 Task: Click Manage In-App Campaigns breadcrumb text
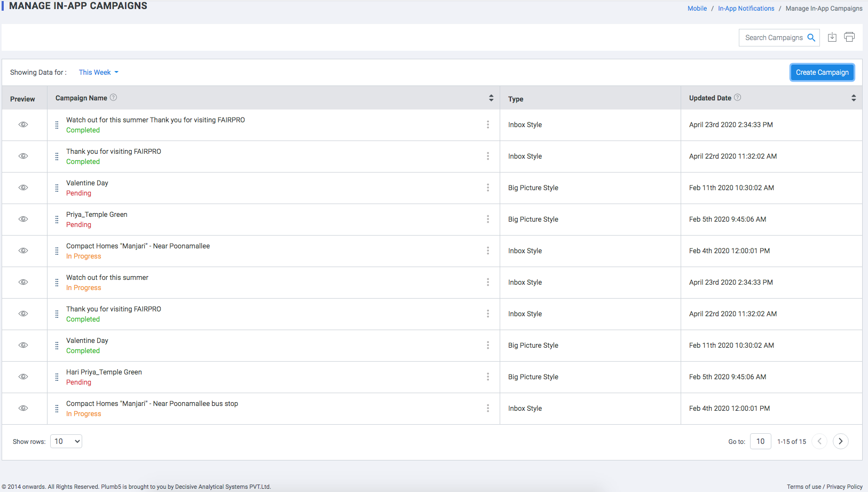824,9
